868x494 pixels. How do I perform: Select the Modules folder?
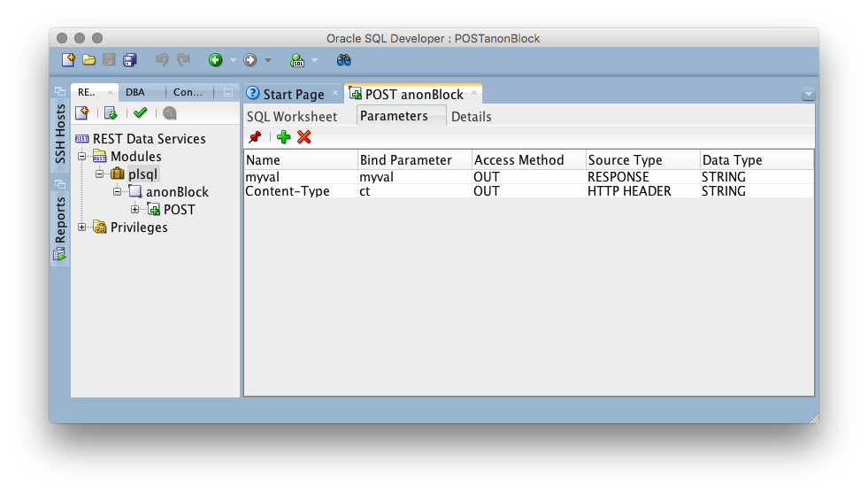[x=135, y=156]
